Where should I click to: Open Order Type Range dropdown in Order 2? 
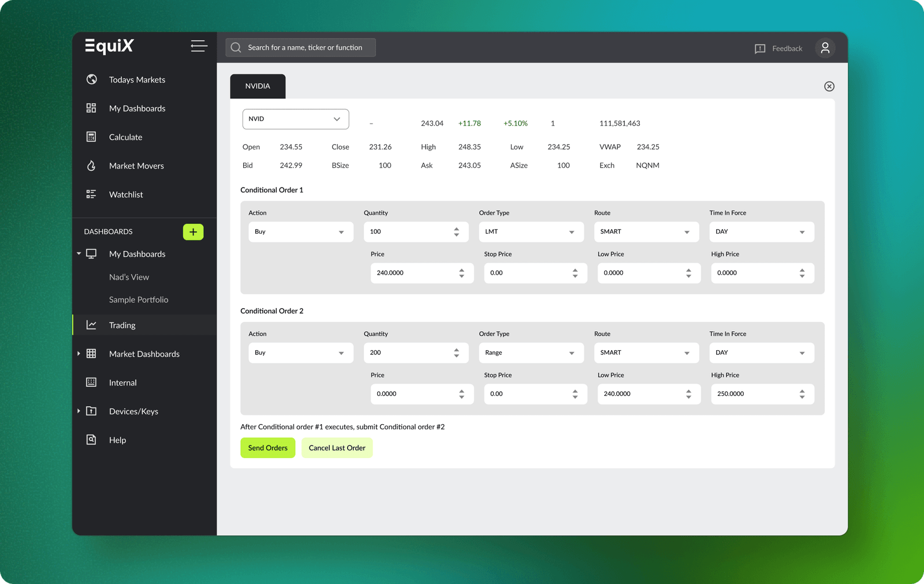coord(531,353)
